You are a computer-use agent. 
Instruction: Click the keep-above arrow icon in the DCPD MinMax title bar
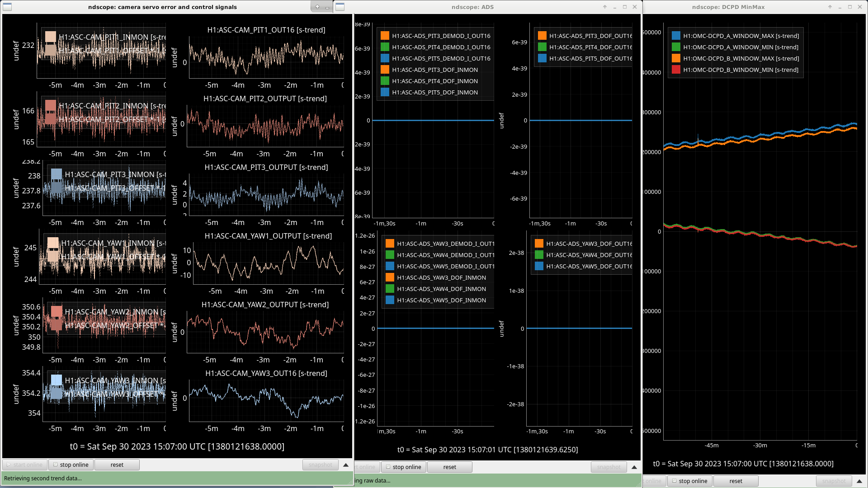[x=830, y=7]
